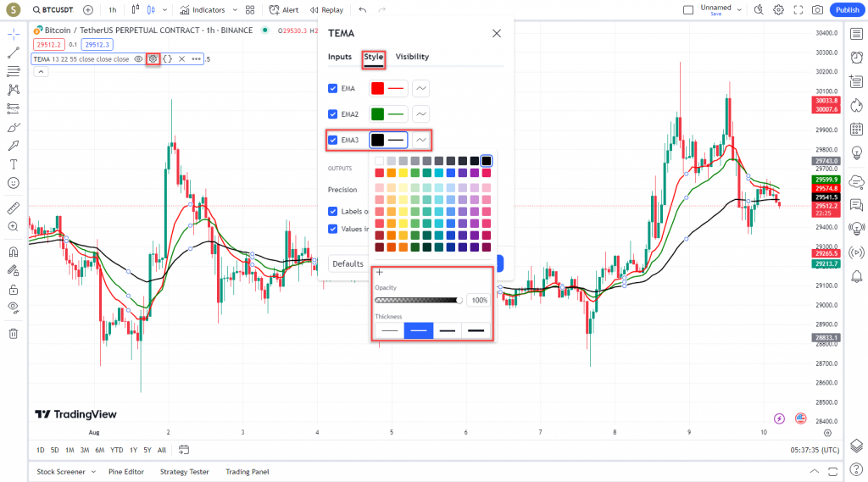Remove the TEMA indicator from chart
This screenshot has height=482, width=868.
[181, 58]
